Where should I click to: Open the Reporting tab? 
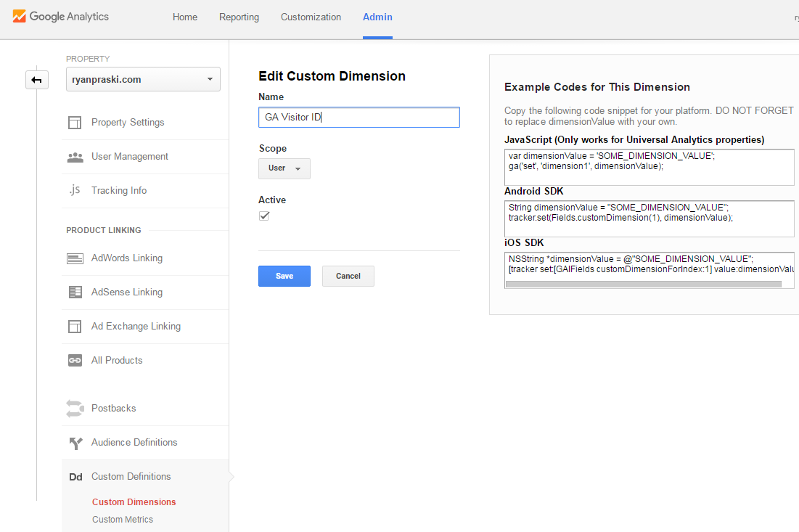point(239,17)
